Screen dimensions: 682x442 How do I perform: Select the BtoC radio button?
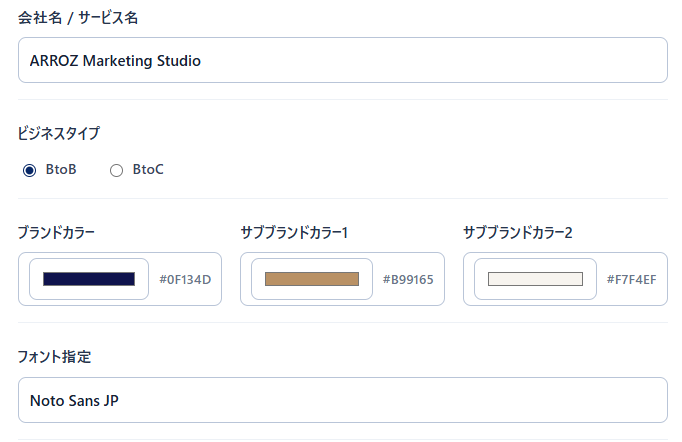tap(116, 170)
